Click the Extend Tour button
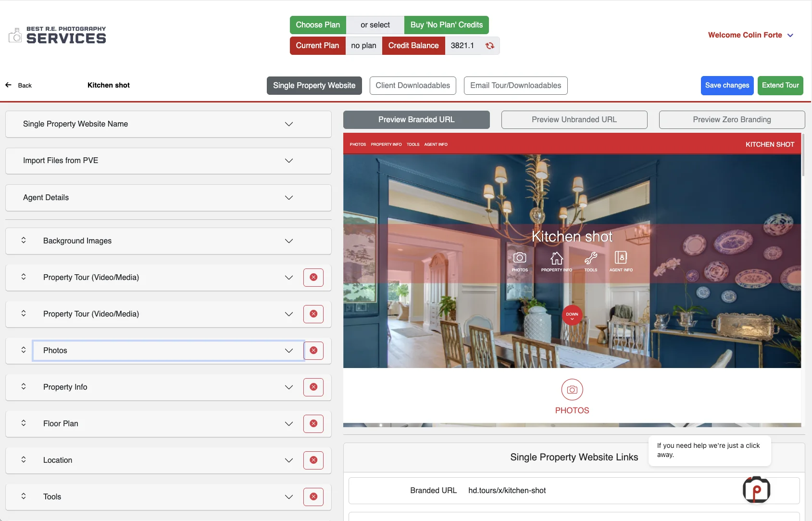812x521 pixels. point(780,86)
